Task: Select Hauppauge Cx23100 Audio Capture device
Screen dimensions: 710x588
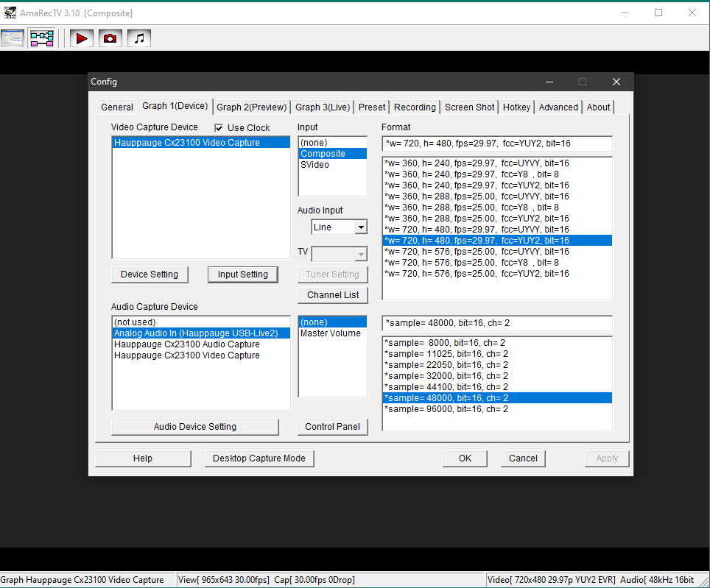Action: tap(201, 344)
